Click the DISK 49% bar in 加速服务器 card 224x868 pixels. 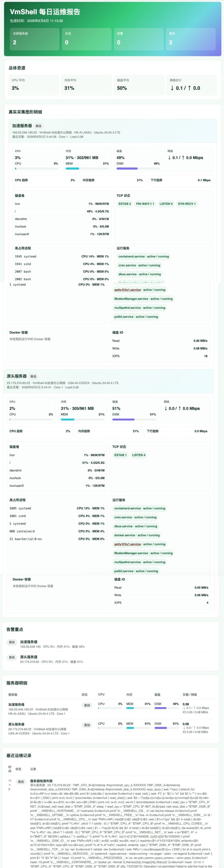[138, 168]
